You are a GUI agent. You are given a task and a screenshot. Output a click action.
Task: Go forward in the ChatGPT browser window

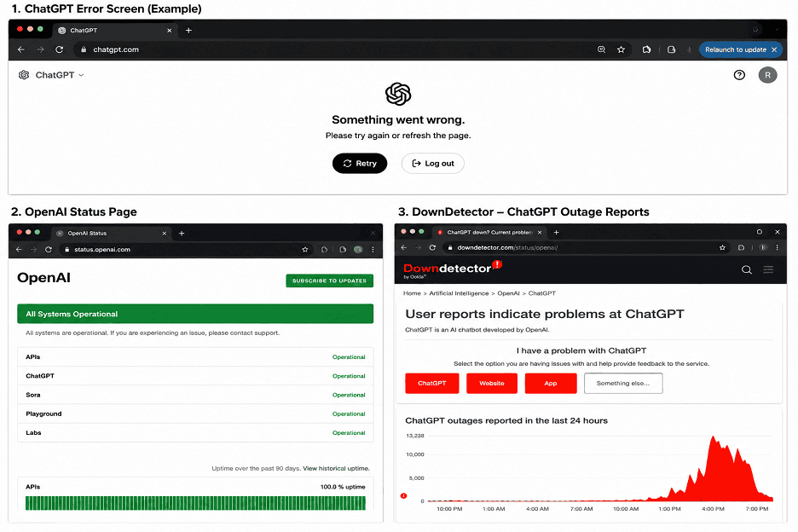40,49
